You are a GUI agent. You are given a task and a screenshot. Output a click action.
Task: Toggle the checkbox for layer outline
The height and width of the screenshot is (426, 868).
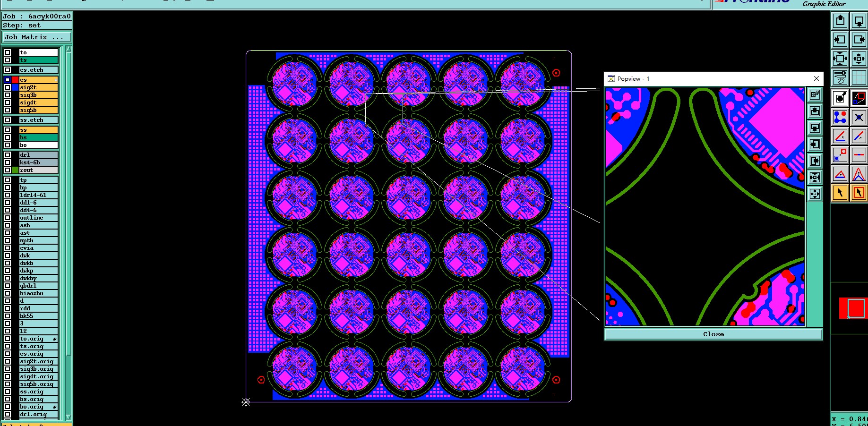coord(8,218)
